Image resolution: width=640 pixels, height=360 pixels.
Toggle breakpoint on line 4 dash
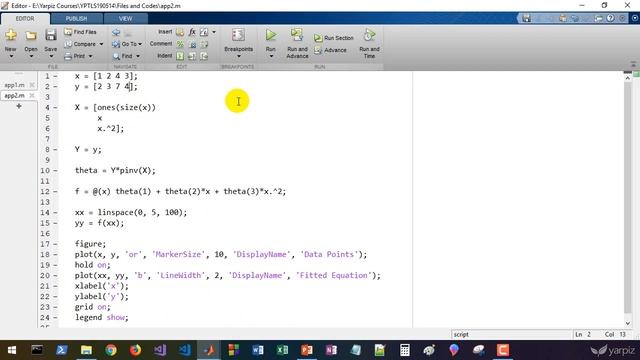click(x=55, y=108)
